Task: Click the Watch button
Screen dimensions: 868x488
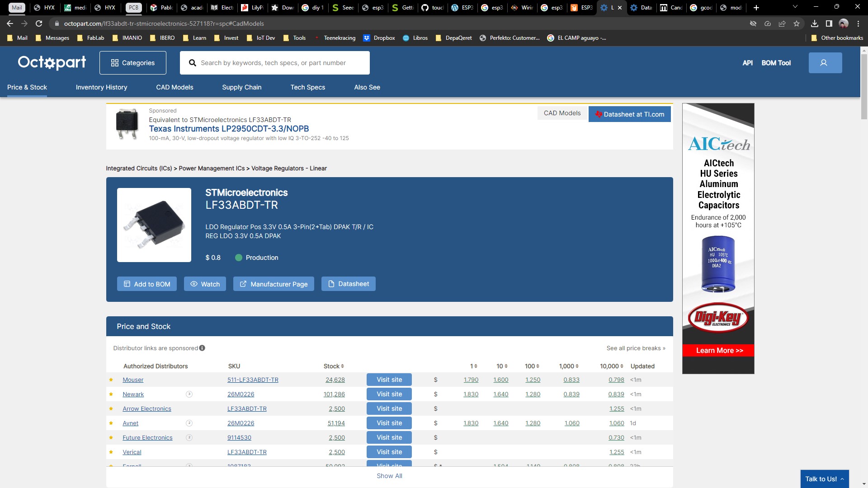Action: point(205,284)
